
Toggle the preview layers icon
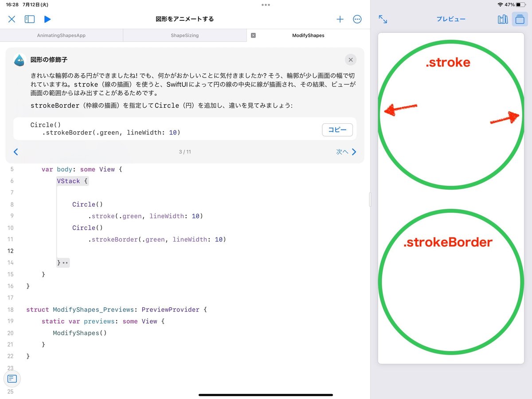tap(520, 19)
